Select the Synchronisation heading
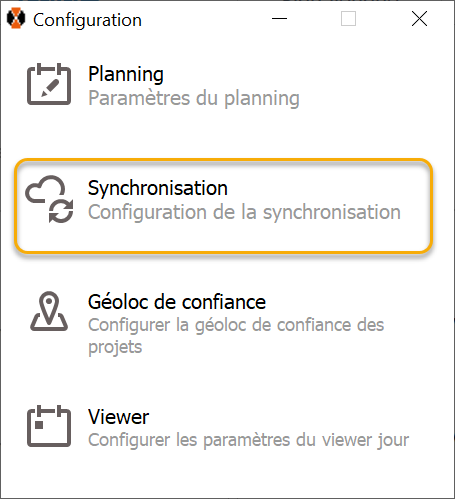The height and width of the screenshot is (499, 455). tap(158, 188)
